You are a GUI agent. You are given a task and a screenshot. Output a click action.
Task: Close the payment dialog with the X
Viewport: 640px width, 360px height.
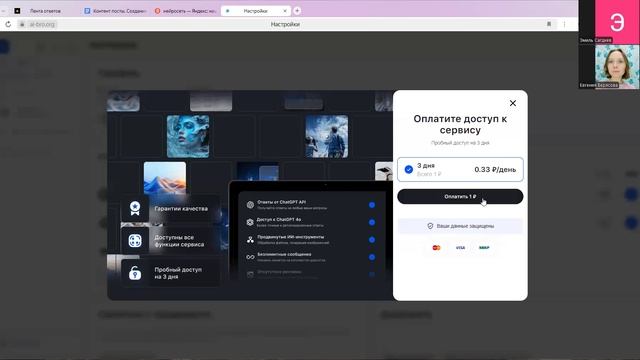tap(513, 103)
